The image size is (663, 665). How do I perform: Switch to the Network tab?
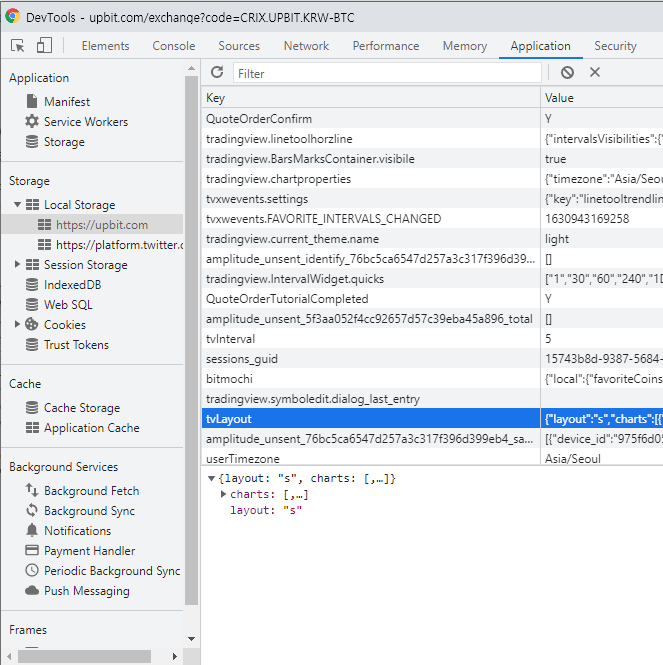coord(306,45)
